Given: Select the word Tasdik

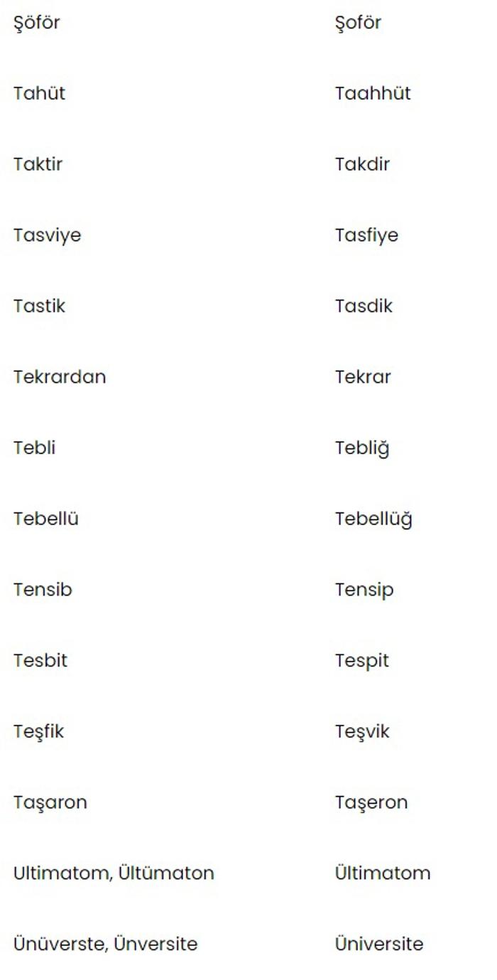Looking at the screenshot, I should pos(364,306).
